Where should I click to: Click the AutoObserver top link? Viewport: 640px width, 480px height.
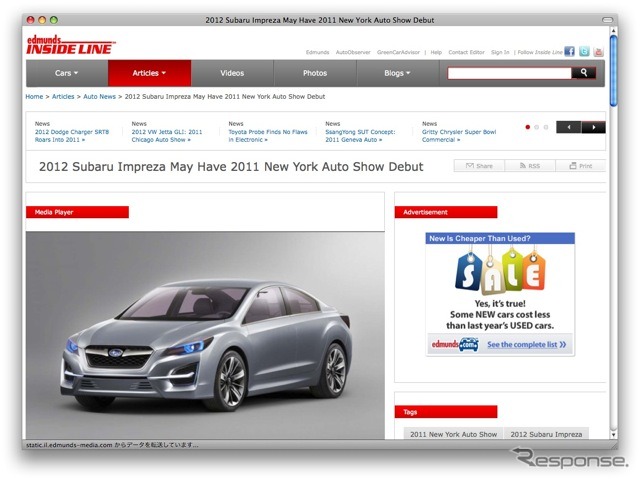click(353, 52)
